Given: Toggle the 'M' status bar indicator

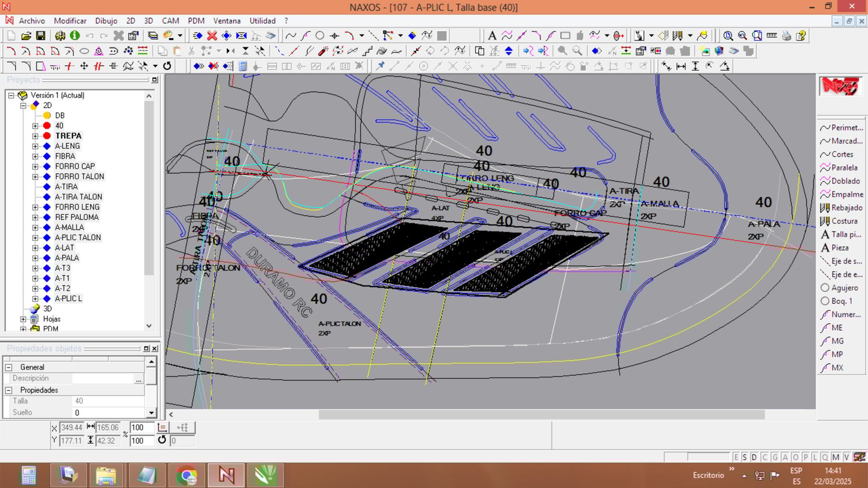Looking at the screenshot, I should click(x=836, y=457).
